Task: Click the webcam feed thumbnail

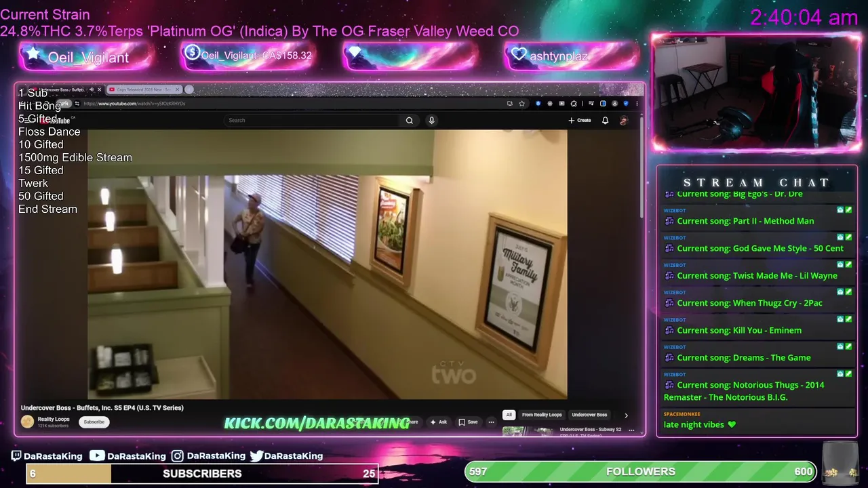Action: (x=755, y=92)
